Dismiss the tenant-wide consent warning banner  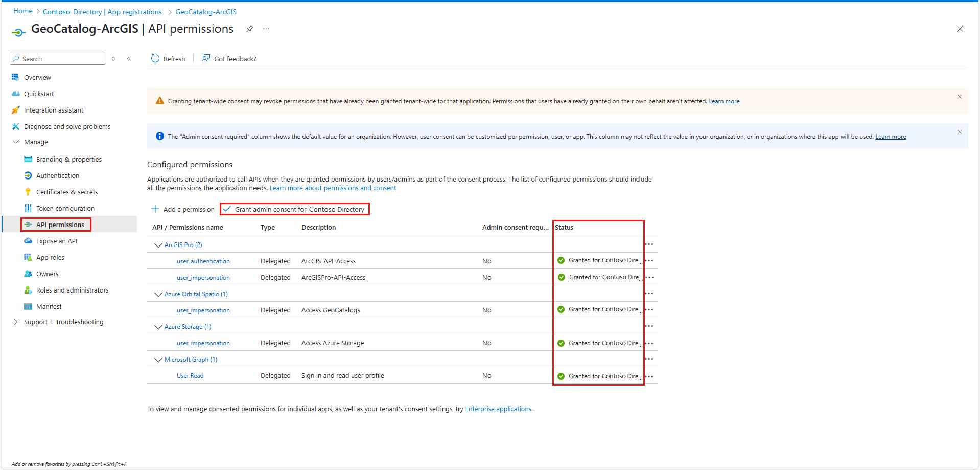[x=959, y=97]
